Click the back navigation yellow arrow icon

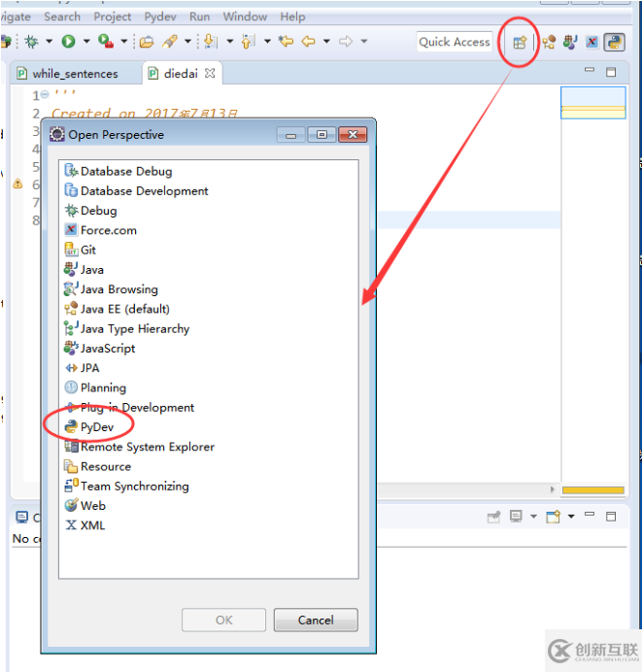coord(309,42)
